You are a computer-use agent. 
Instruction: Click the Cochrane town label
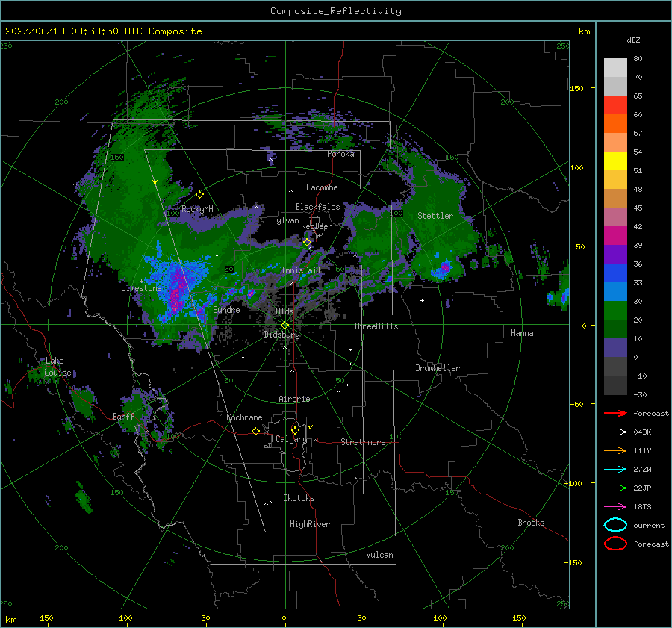[244, 417]
